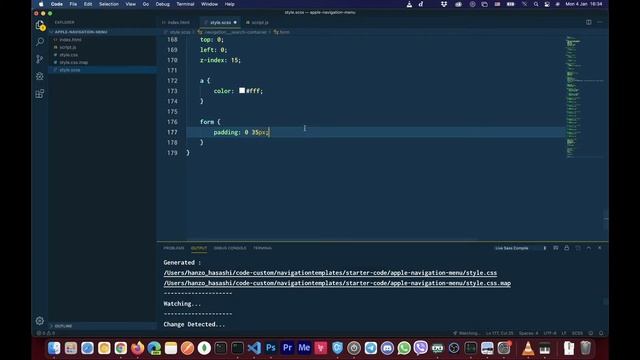Switch to the TERMINAL panel tab

coord(262,248)
